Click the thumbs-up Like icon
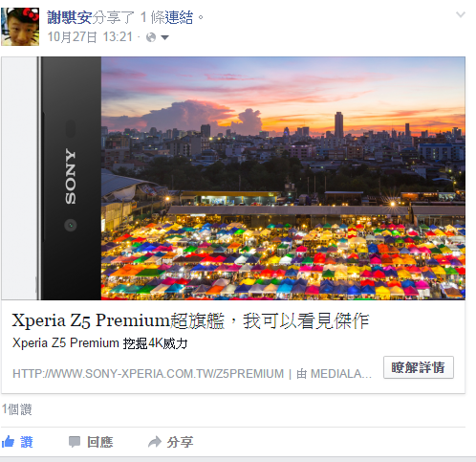 click(9, 442)
